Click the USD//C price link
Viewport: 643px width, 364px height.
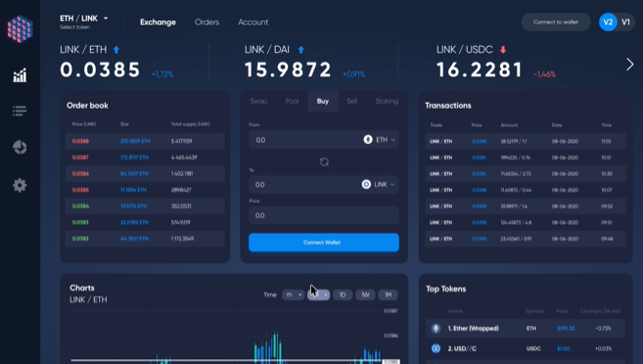(x=563, y=348)
